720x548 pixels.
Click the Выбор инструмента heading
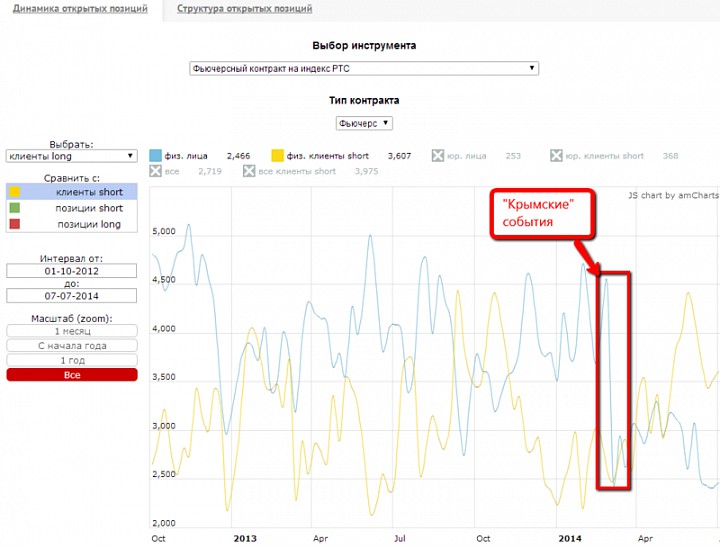[x=364, y=45]
